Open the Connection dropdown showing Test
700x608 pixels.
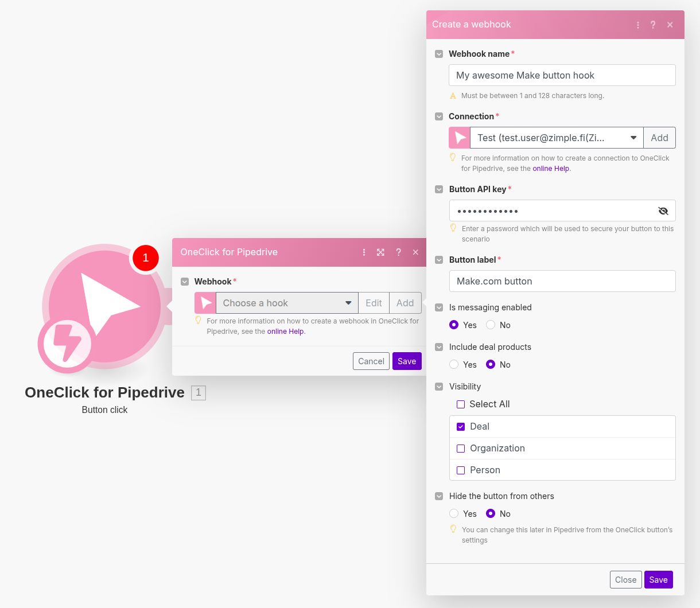557,138
